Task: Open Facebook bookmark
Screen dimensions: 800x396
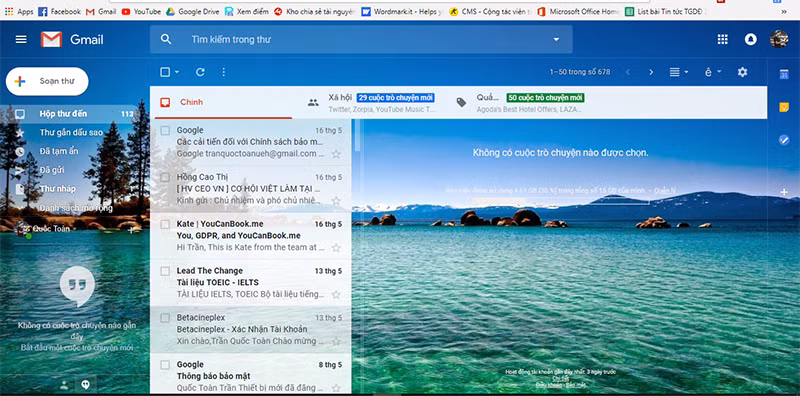Action: coord(60,11)
